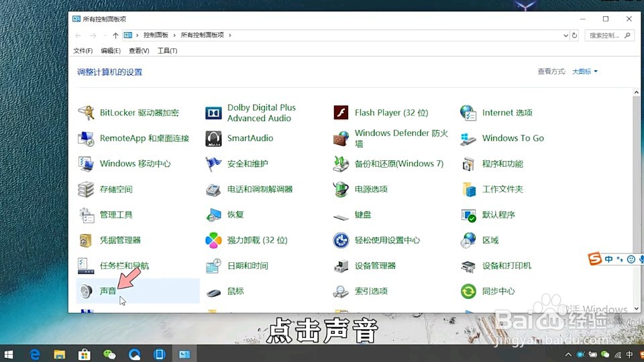Viewport: 644px width, 362px height.
Task: Open 强力卸载 (32 位) clover icon
Action: [x=213, y=241]
